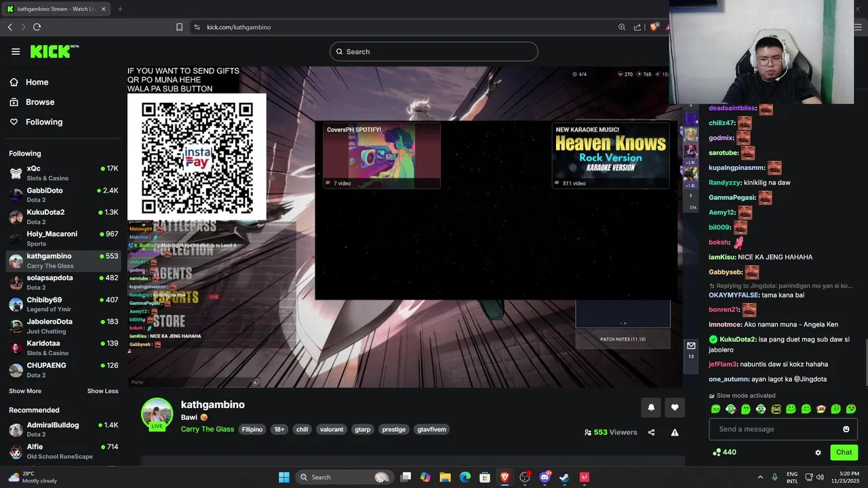Image resolution: width=868 pixels, height=488 pixels.
Task: Open Windows taskbar search box
Action: coord(345,477)
